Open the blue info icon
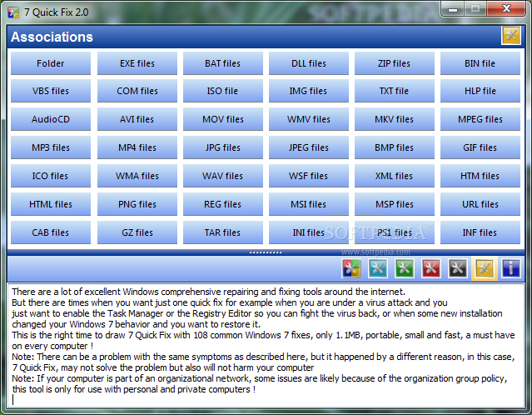Screen dimensions: 532x415 (x=511, y=268)
